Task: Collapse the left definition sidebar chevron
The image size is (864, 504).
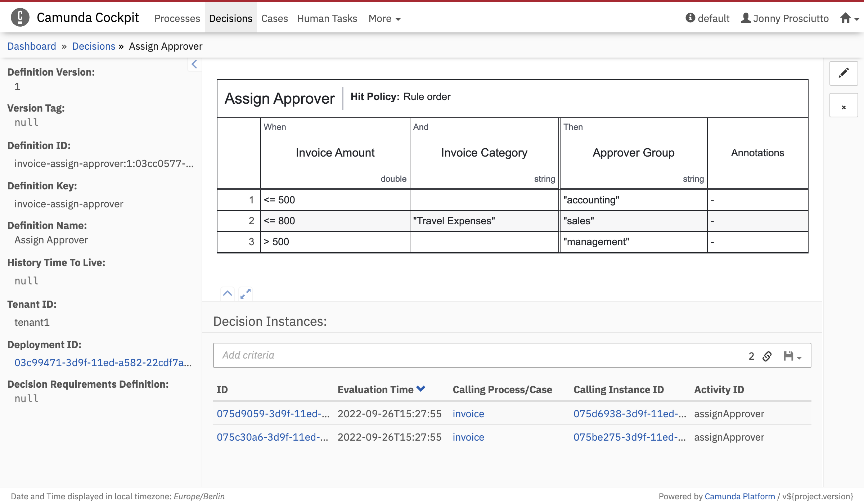Action: pos(194,64)
